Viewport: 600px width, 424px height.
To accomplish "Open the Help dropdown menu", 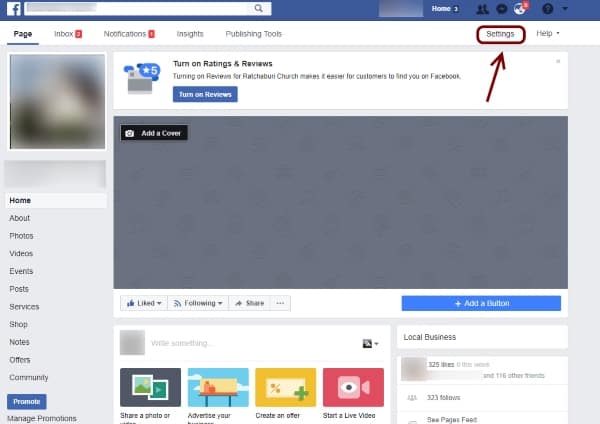I will (547, 34).
